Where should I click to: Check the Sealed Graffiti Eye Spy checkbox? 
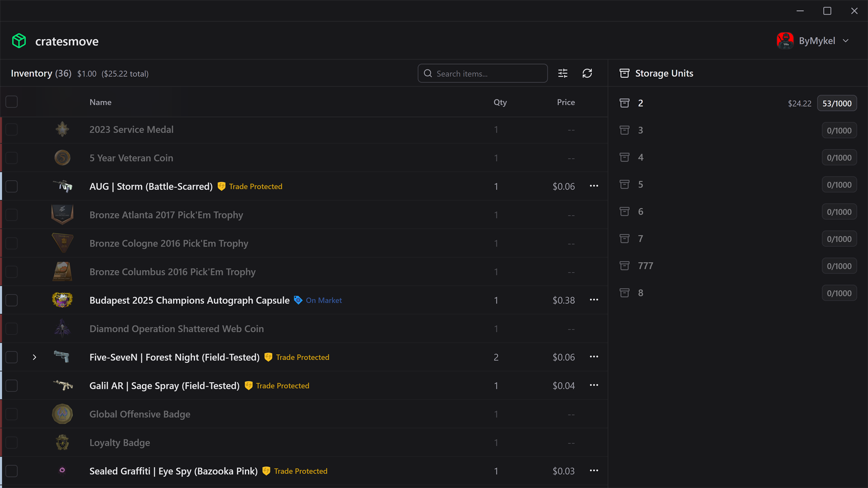pyautogui.click(x=12, y=471)
